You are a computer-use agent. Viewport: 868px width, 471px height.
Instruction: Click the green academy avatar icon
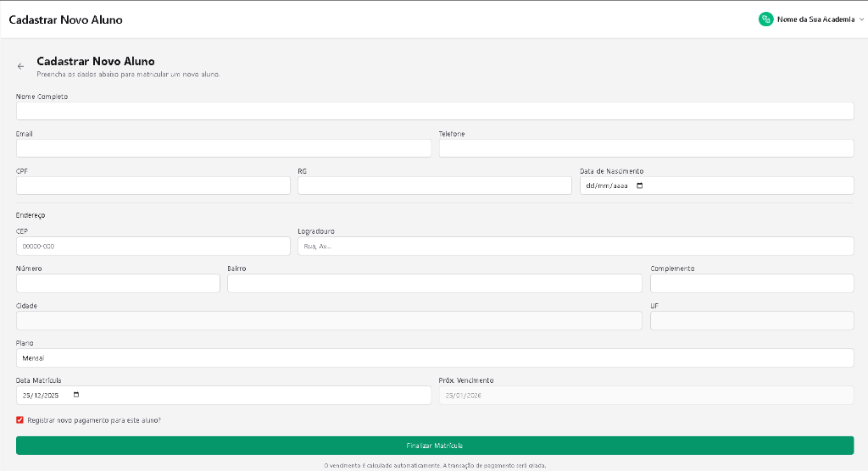765,19
